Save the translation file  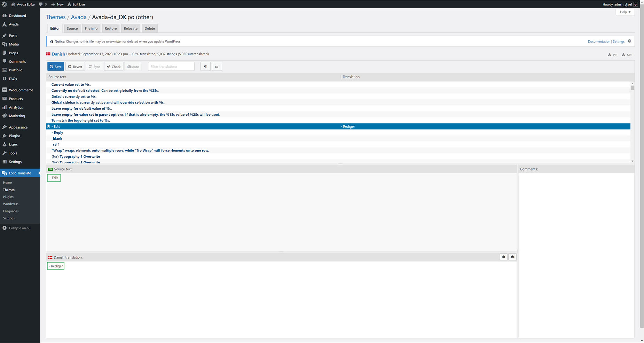tap(56, 67)
